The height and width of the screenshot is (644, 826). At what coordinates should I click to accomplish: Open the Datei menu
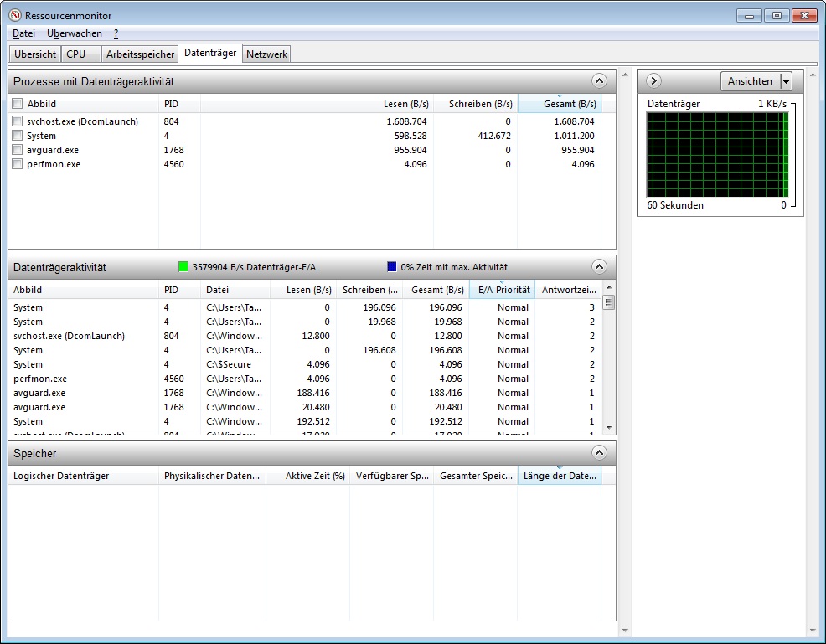click(x=23, y=33)
